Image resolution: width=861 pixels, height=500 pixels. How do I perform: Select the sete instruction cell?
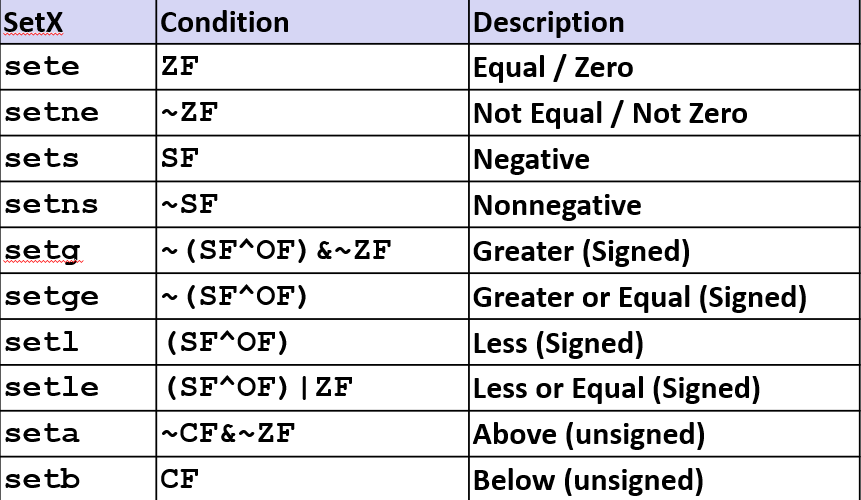(x=42, y=67)
